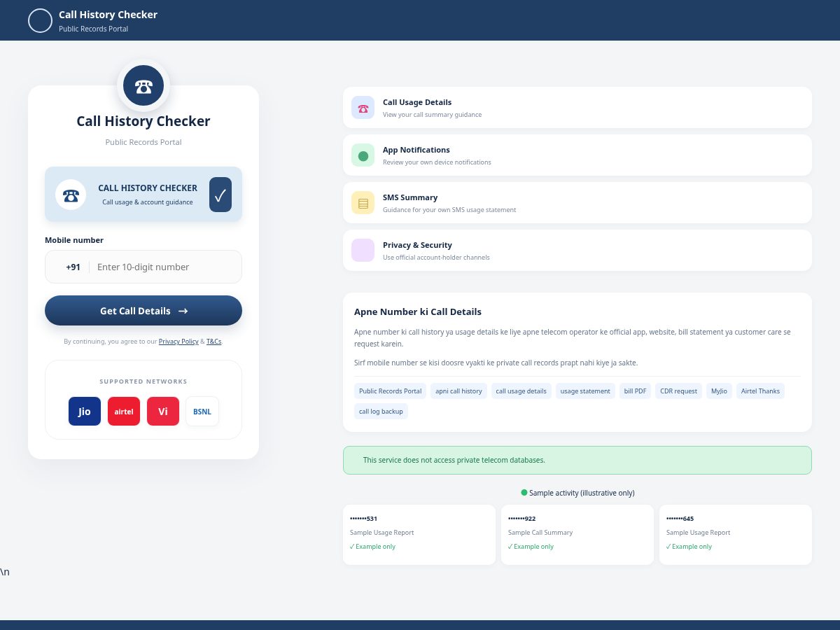
Task: Click the CALL HISTORY CHECKER banner
Action: (143, 195)
